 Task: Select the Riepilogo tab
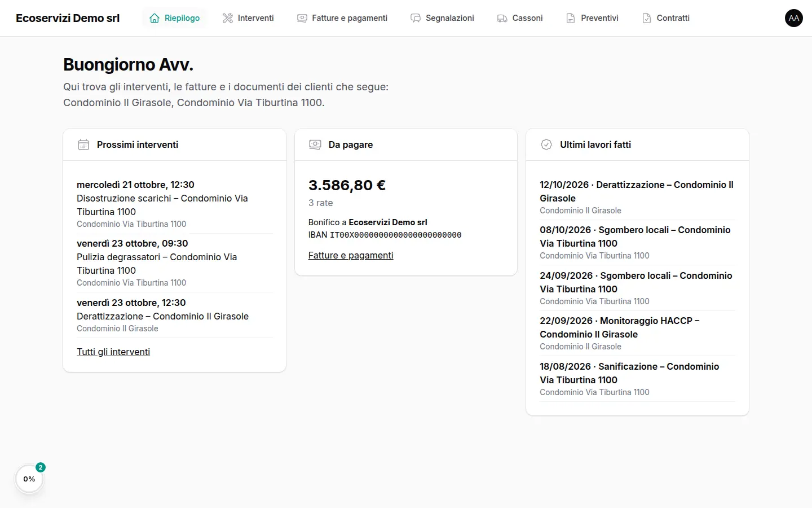pyautogui.click(x=175, y=18)
